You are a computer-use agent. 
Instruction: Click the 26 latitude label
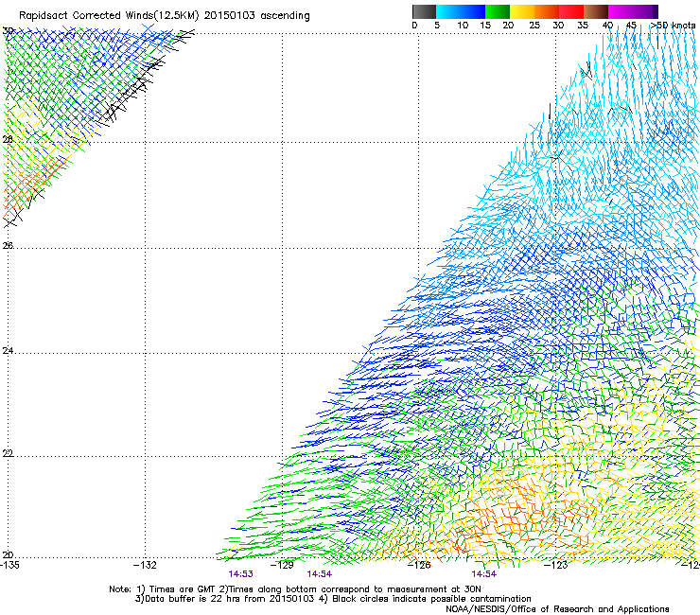click(8, 245)
